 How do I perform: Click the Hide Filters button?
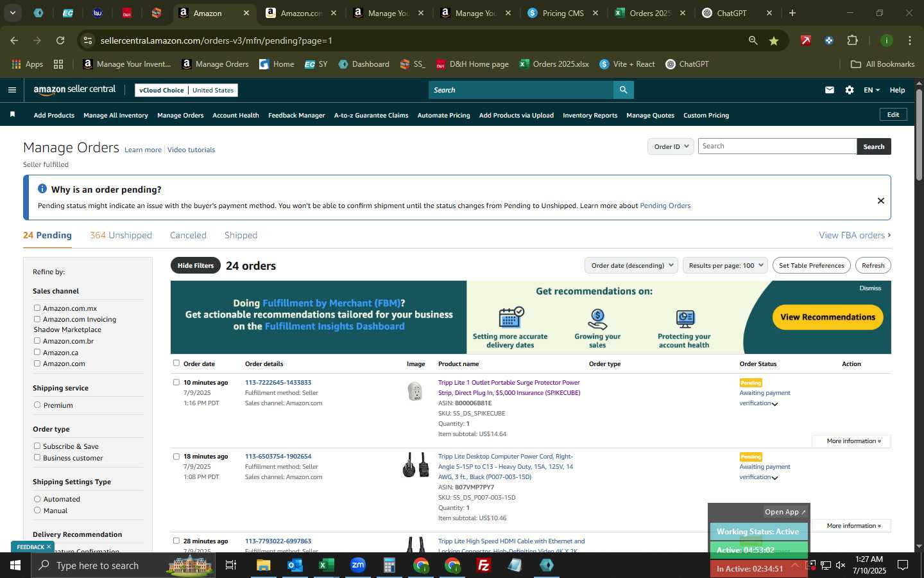coord(196,265)
